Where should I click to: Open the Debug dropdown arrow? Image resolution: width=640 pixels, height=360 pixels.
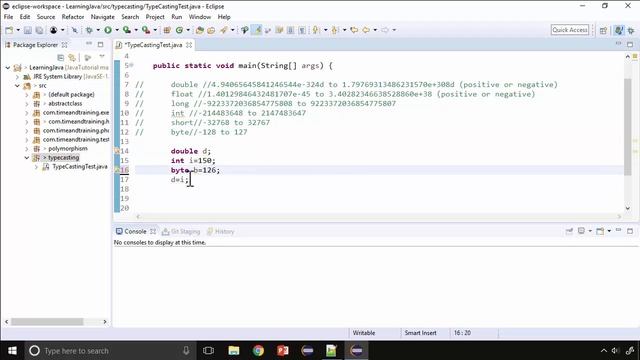98,30
